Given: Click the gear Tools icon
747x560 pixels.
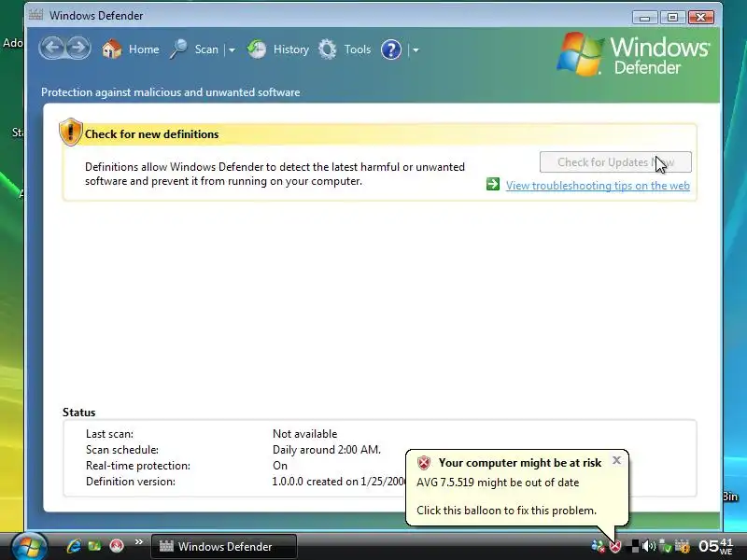Looking at the screenshot, I should click(x=328, y=49).
